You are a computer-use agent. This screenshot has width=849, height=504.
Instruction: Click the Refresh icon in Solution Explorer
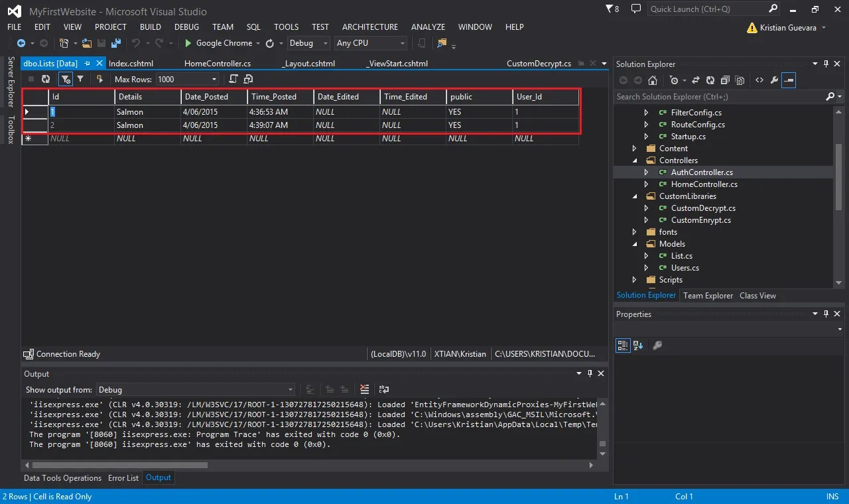[x=710, y=80]
